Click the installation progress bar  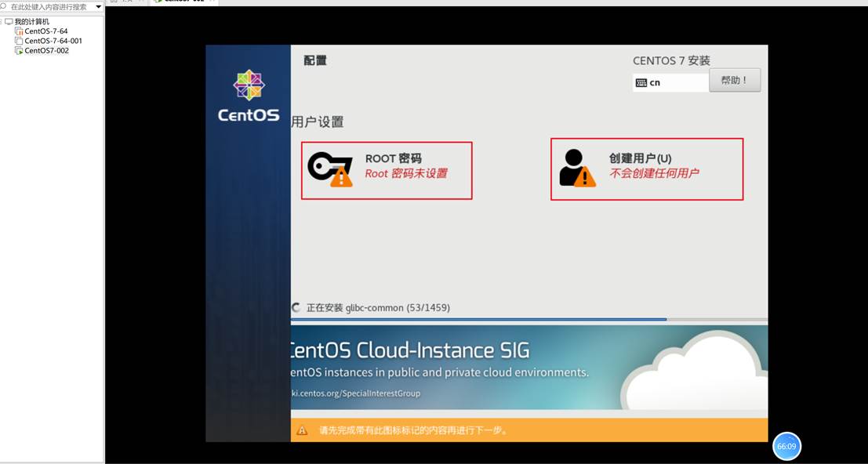pyautogui.click(x=529, y=320)
